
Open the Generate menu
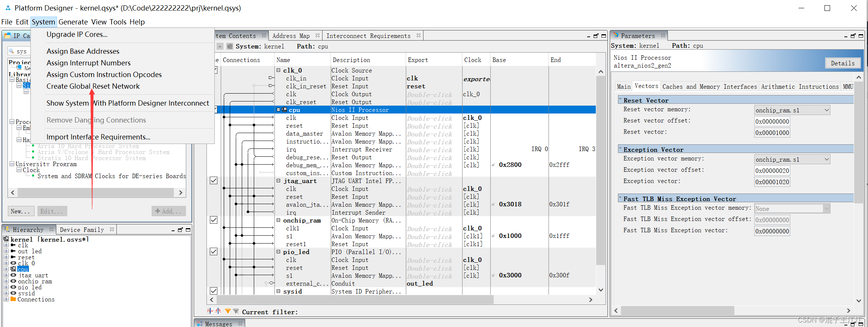coord(73,22)
